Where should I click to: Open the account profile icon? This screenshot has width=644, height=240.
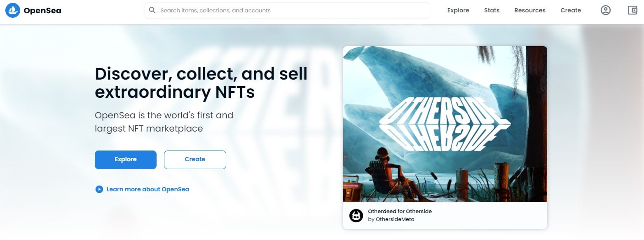point(605,10)
